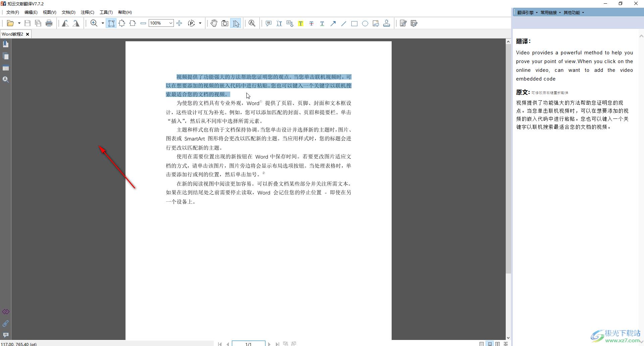Close the Word教程2 tab
Screen dimensions: 644x346
coord(28,34)
